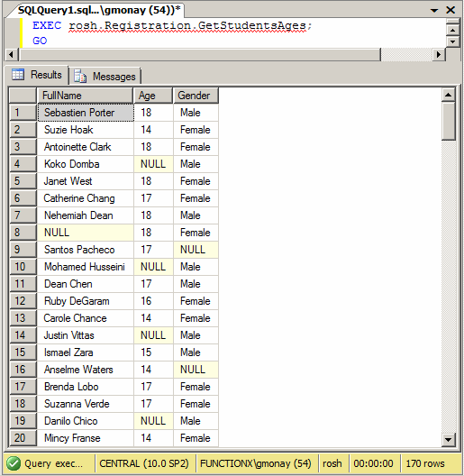Image resolution: width=464 pixels, height=476 pixels.
Task: Select the Anselme Waters cell
Action: coord(86,370)
